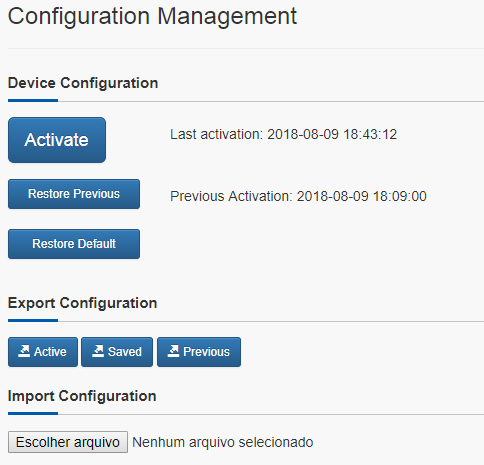Select the 18:09:00 previous activation timestamp

point(400,196)
